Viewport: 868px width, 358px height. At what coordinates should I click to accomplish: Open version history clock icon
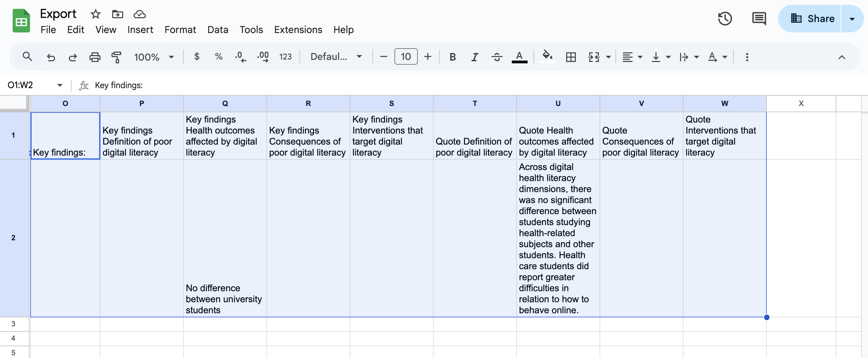point(725,19)
